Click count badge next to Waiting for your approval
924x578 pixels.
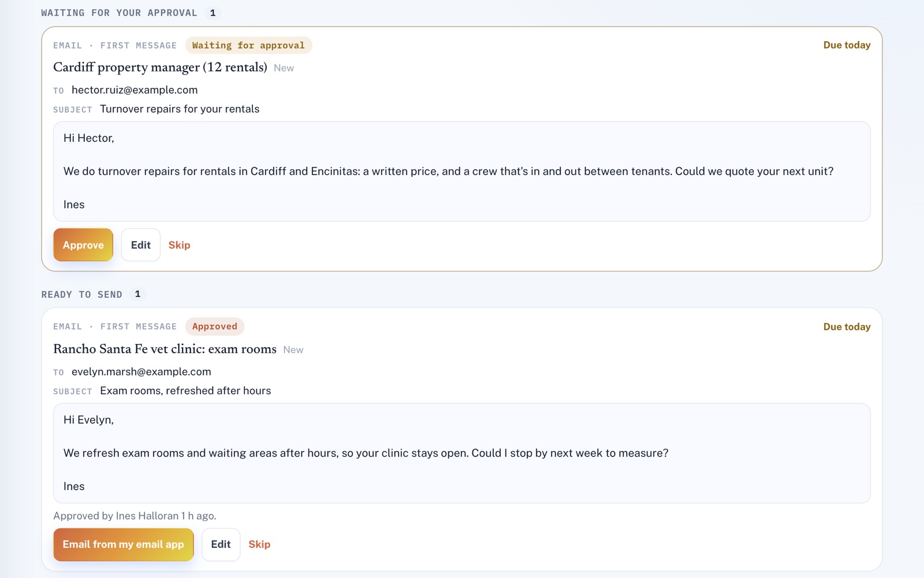click(x=213, y=13)
